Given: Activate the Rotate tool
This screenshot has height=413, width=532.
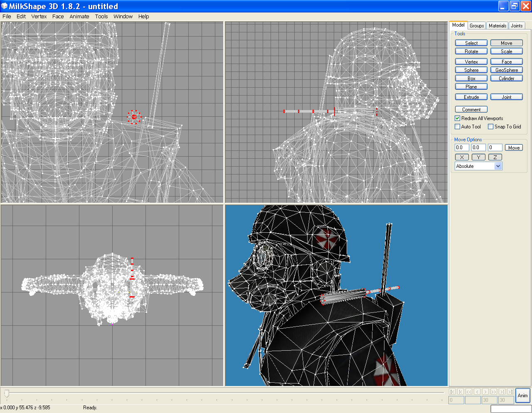Looking at the screenshot, I should (471, 52).
